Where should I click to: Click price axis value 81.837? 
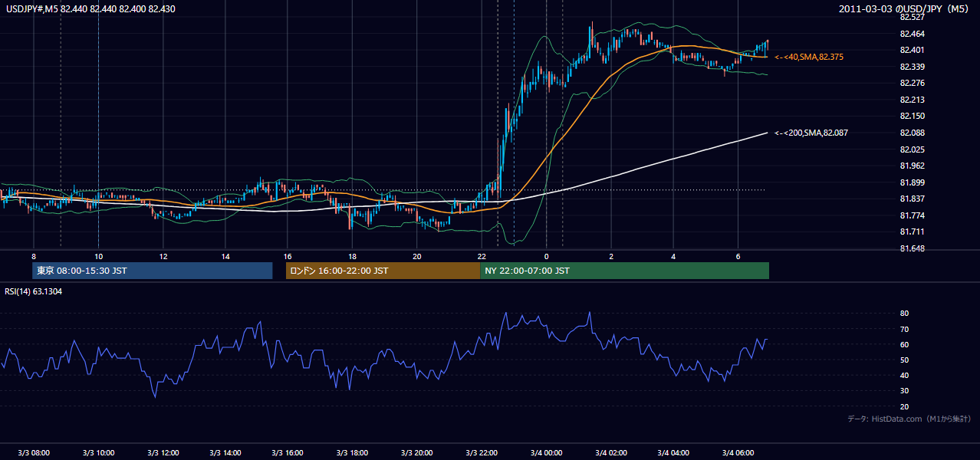pyautogui.click(x=913, y=199)
